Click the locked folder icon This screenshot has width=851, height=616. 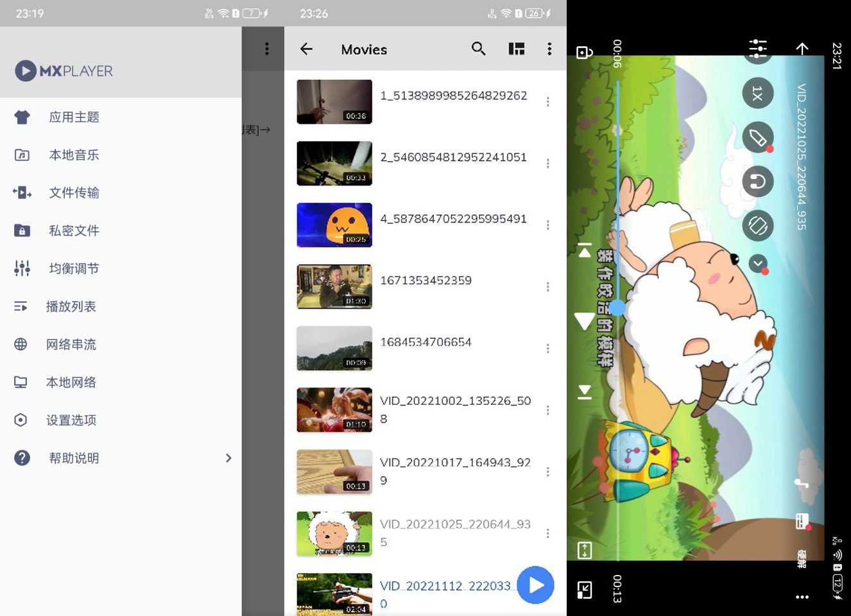pyautogui.click(x=22, y=231)
